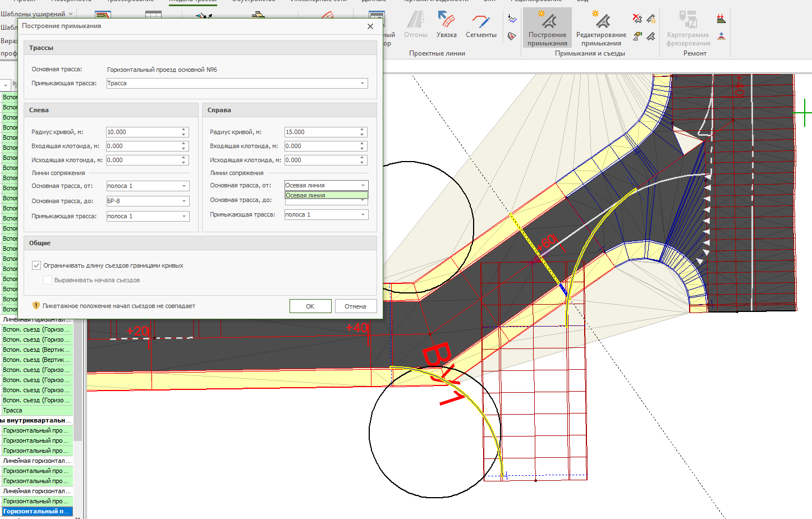Image resolution: width=812 pixels, height=519 pixels.
Task: Close the Построение примыкания dialog
Action: (370, 26)
